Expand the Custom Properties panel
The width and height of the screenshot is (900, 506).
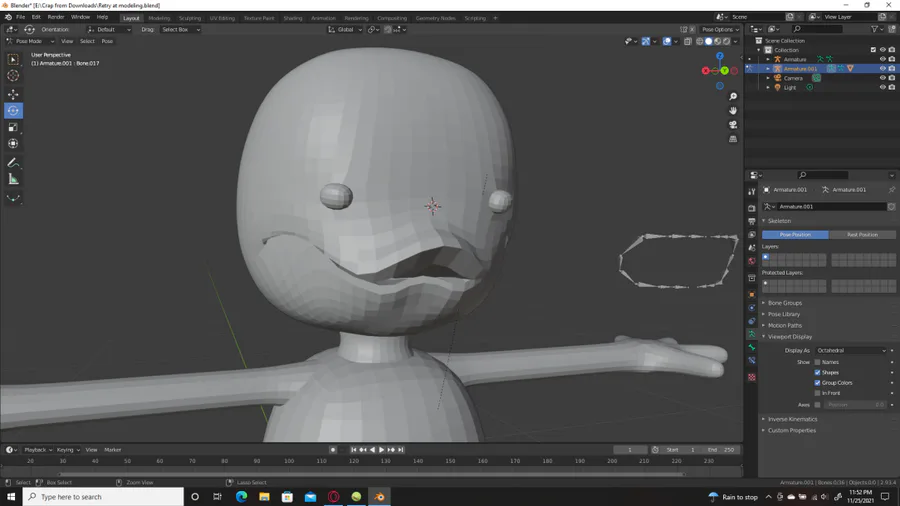click(792, 430)
